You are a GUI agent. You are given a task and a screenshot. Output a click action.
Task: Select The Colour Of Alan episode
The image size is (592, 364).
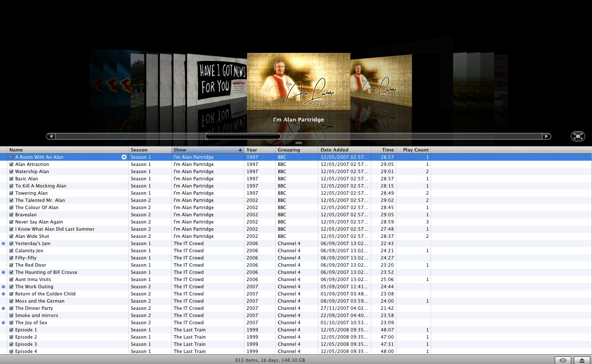(x=296, y=207)
